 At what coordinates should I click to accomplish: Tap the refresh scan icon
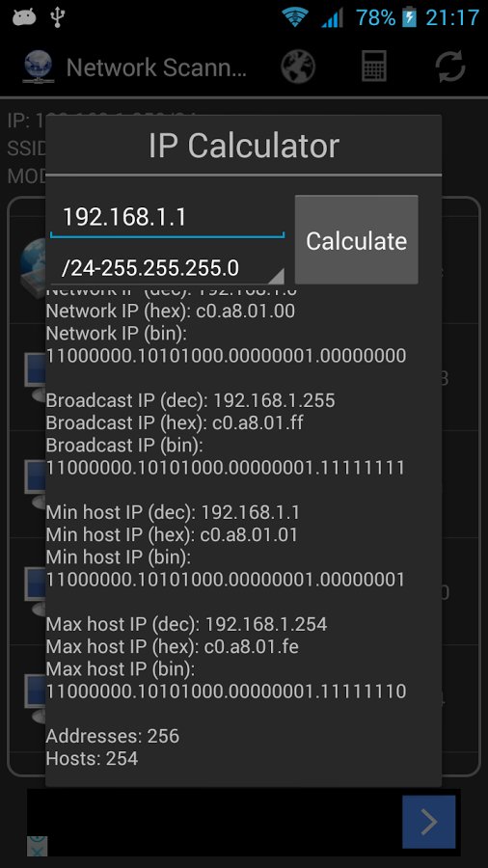coord(449,67)
